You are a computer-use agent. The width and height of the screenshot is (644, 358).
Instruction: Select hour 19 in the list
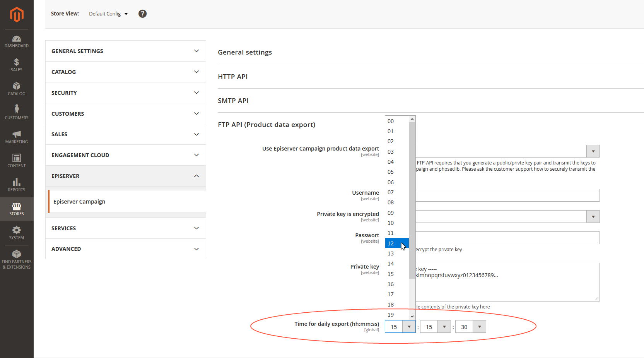point(397,315)
